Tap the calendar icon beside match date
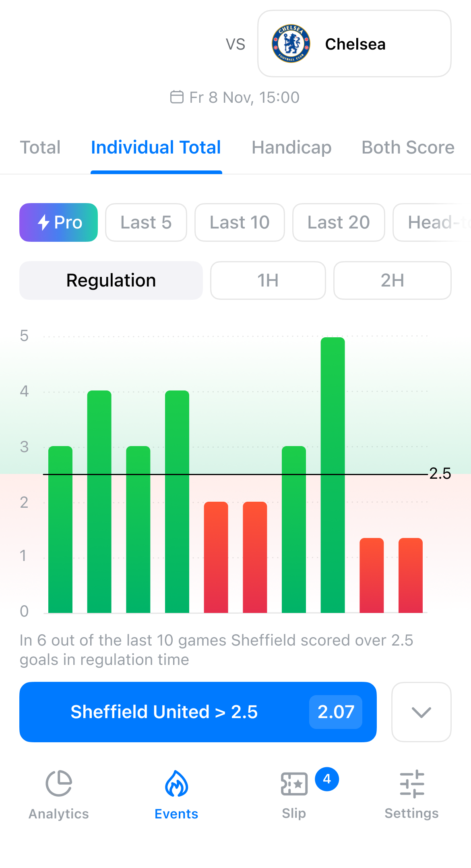Screen dimensions: 471x868 pyautogui.click(x=177, y=97)
